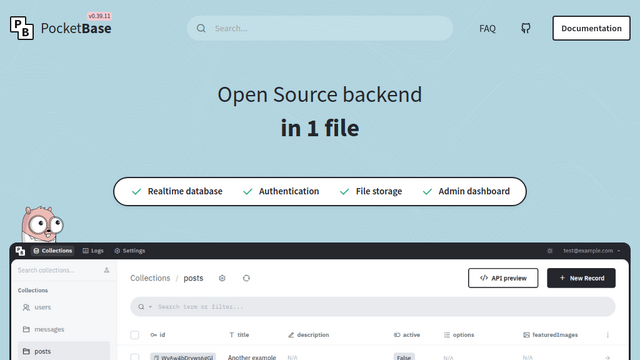The image size is (640, 360).
Task: Click the posts breadcrumb label
Action: pos(193,278)
